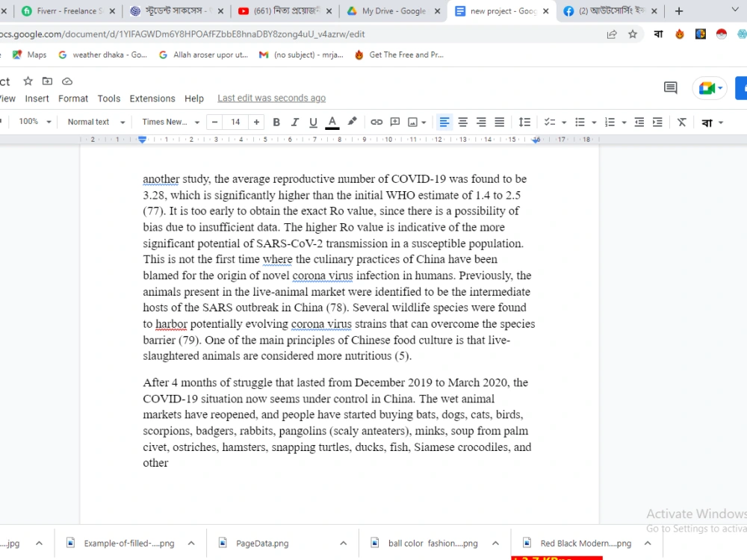Click the font size field showing 14
This screenshot has width=747, height=560.
[235, 122]
